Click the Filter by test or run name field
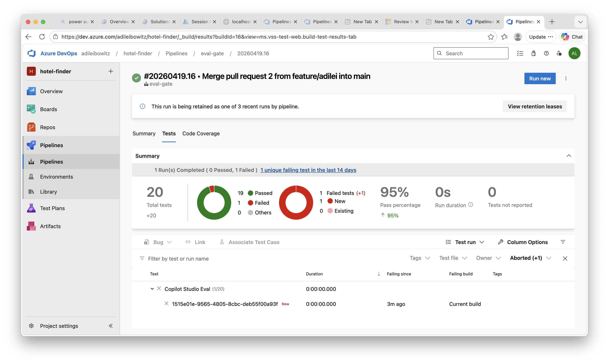The height and width of the screenshot is (364, 609). (x=179, y=258)
